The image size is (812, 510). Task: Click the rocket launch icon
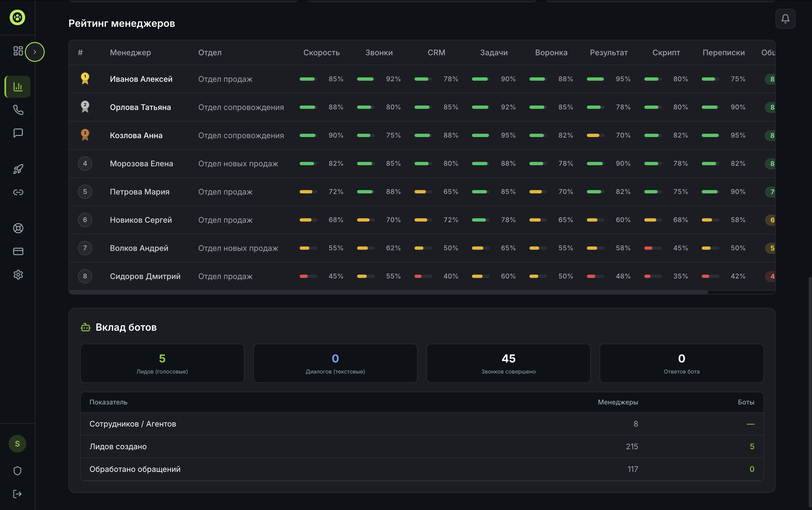(x=18, y=169)
